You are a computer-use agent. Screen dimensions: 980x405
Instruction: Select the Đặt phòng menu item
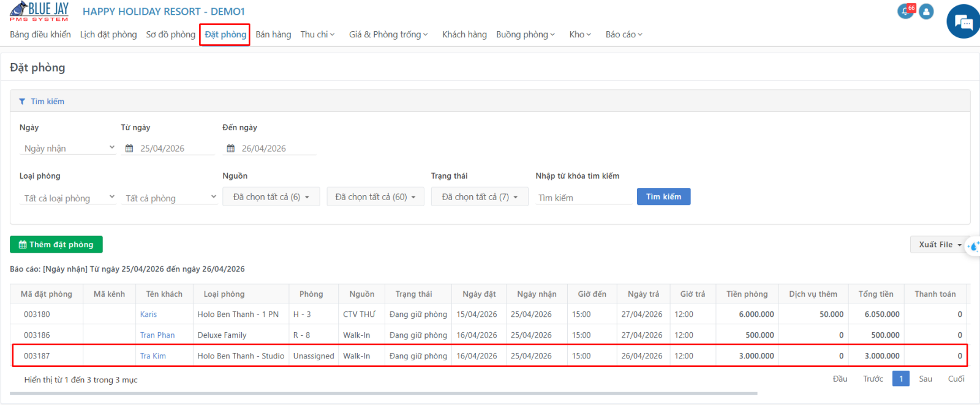(225, 34)
